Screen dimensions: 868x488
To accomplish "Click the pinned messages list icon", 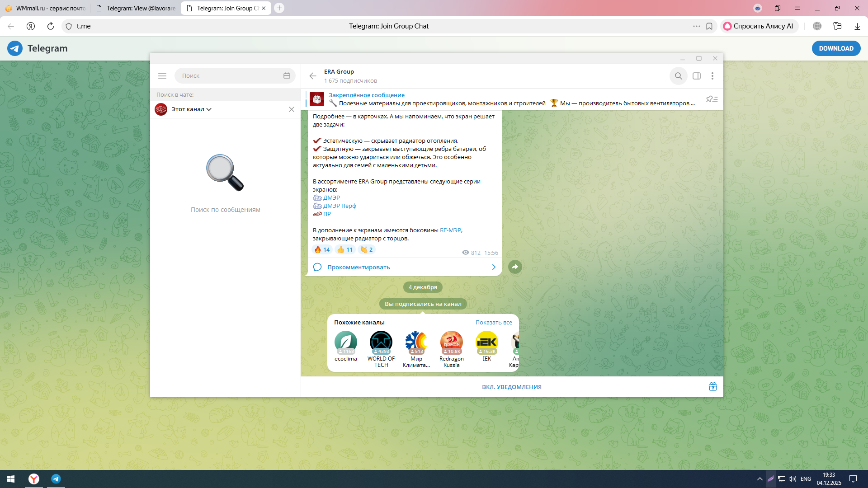I will [x=712, y=99].
